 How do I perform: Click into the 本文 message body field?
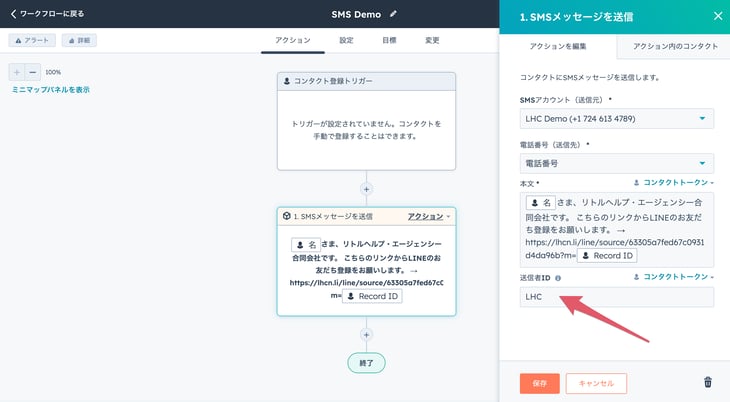point(616,230)
